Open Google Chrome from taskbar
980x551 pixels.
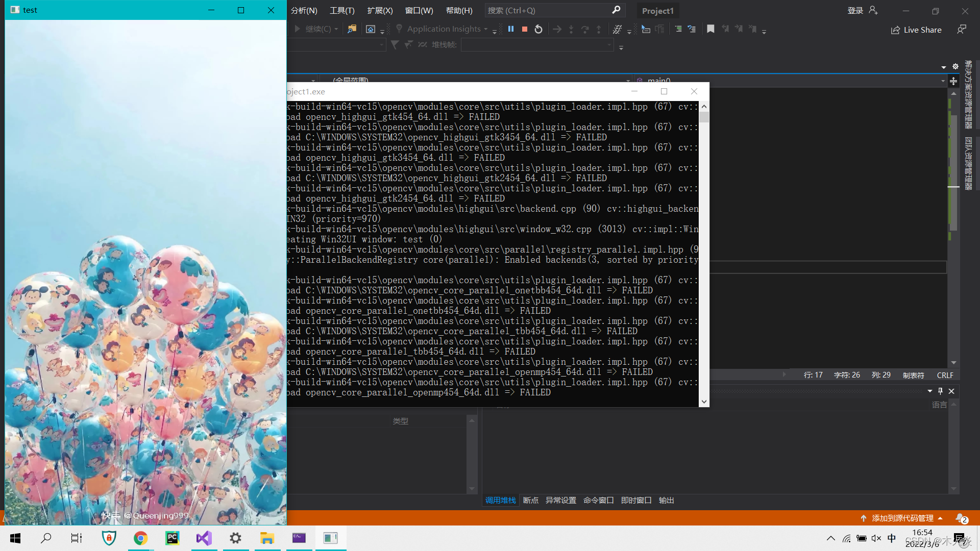tap(140, 538)
